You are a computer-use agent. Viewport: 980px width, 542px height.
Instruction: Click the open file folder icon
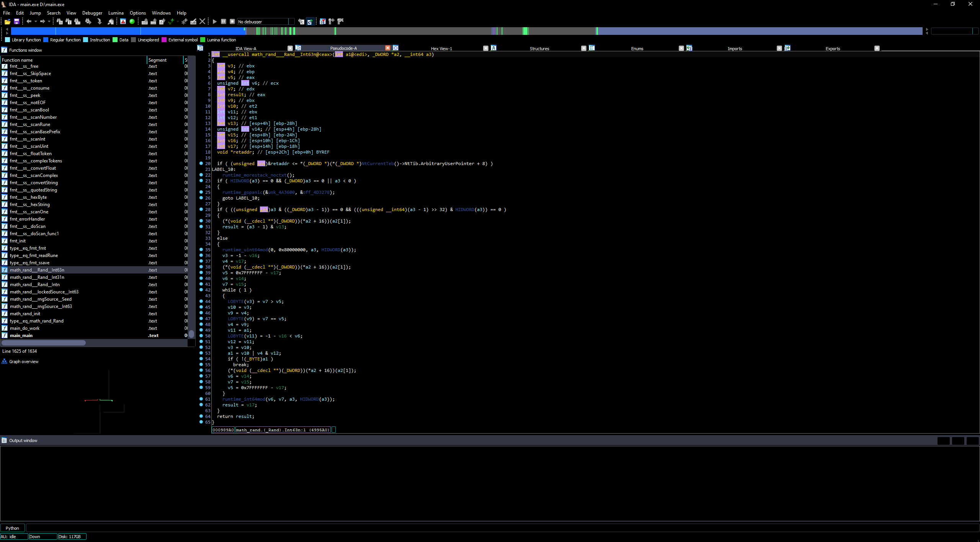[x=7, y=21]
